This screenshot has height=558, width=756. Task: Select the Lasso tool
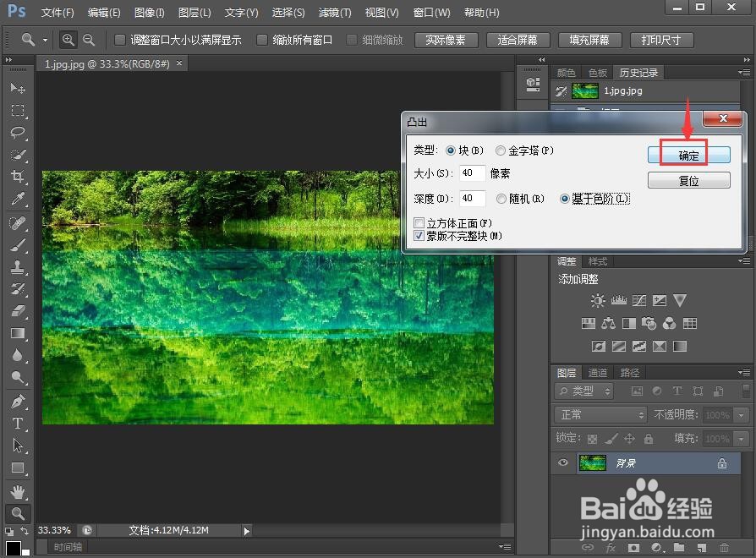pos(18,133)
